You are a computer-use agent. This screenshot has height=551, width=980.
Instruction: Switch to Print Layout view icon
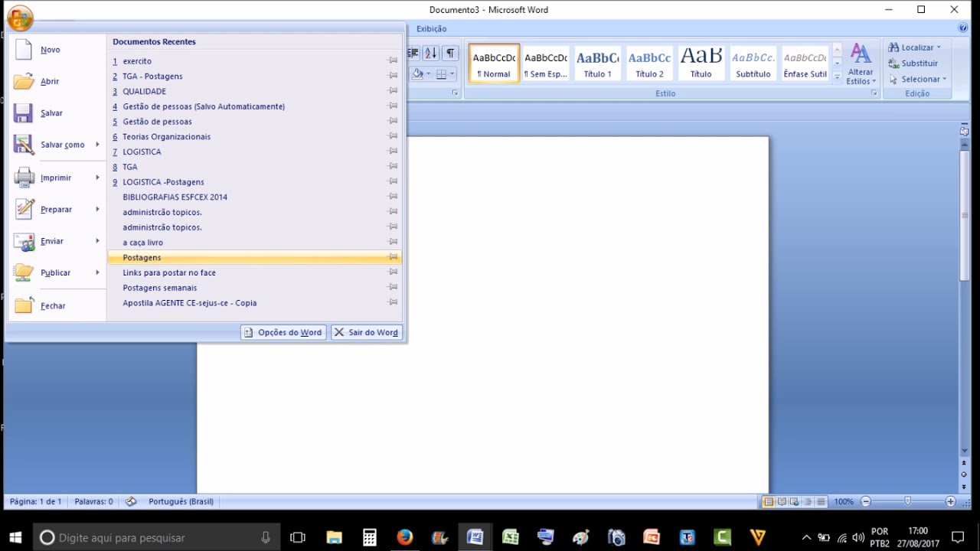point(768,502)
